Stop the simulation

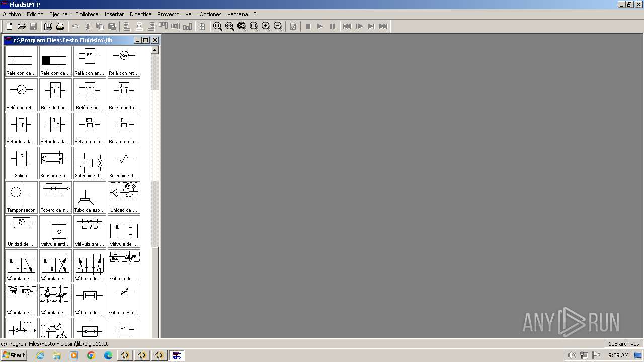click(308, 26)
